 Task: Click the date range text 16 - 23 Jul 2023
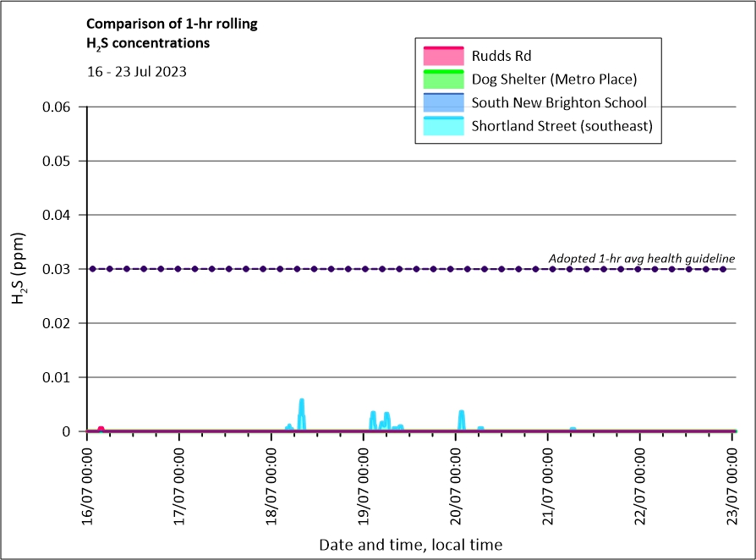click(137, 72)
